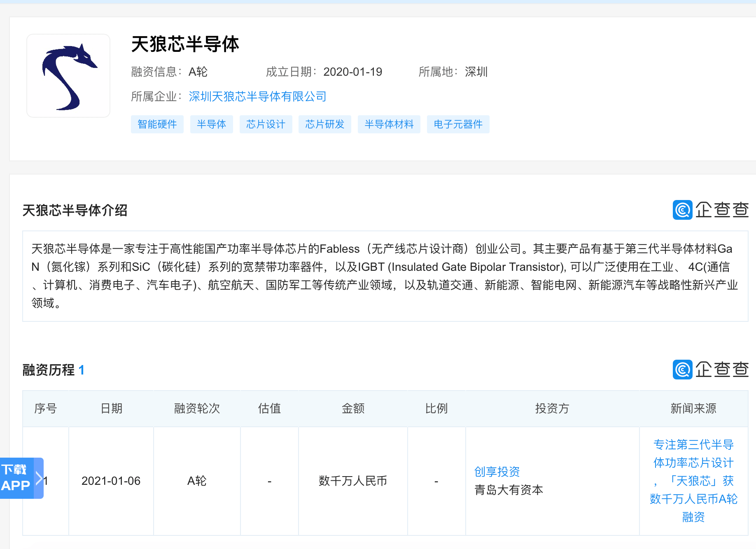Viewport: 756px width, 549px height.
Task: Click the 天狼芯半导体介绍 section heading
Action: tap(75, 210)
